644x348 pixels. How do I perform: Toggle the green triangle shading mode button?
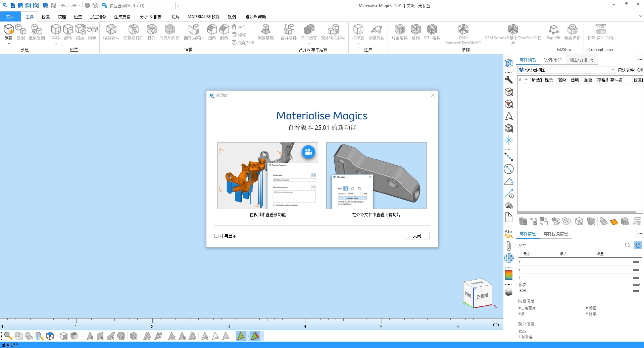(241, 336)
